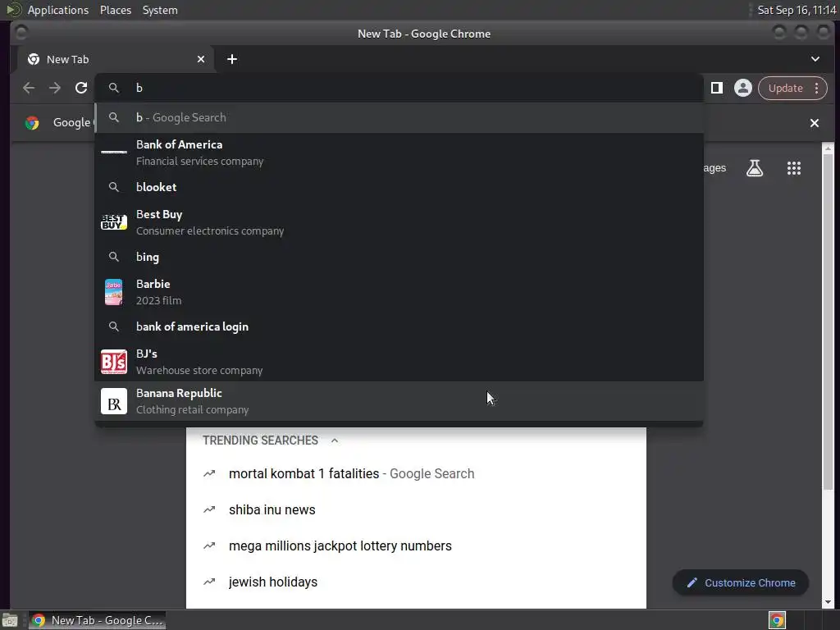Select the Barbie 2023 film suggestion
Image resolution: width=840 pixels, height=630 pixels.
[399, 292]
